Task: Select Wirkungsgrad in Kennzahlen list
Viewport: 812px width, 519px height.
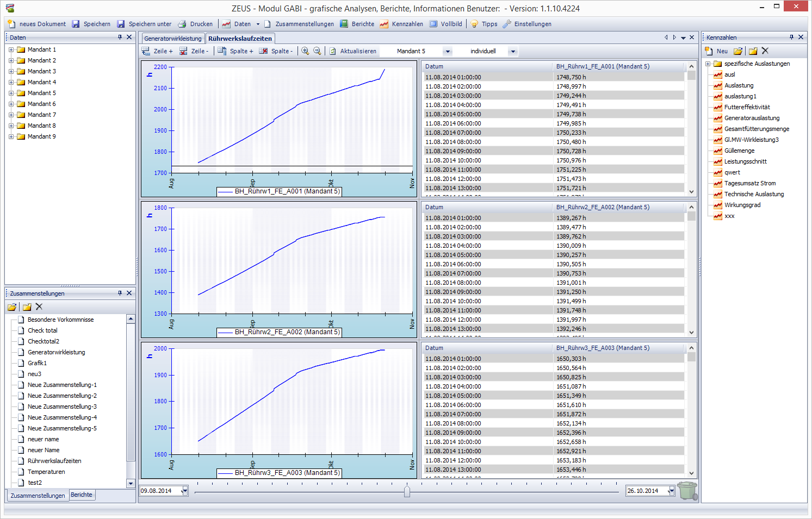Action: 742,205
